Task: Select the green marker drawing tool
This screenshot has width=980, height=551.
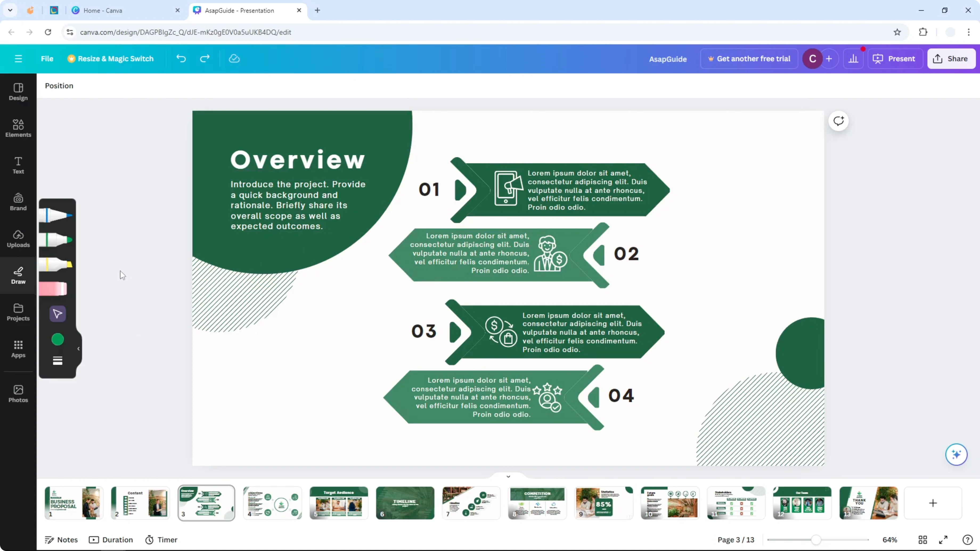Action: pos(56,240)
